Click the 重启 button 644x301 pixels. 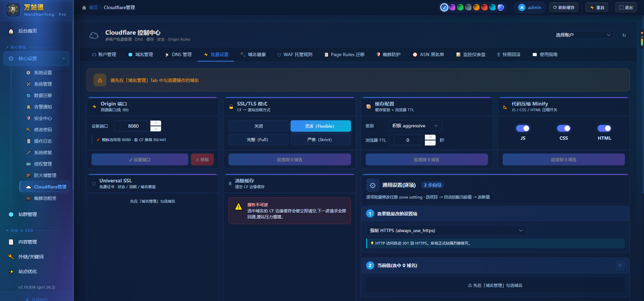597,7
